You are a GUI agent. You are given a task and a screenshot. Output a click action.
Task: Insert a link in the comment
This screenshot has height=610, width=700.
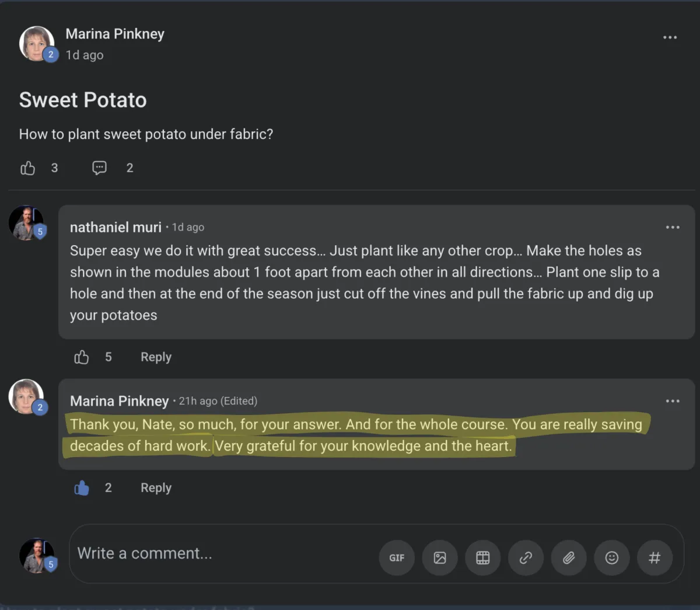pyautogui.click(x=526, y=557)
